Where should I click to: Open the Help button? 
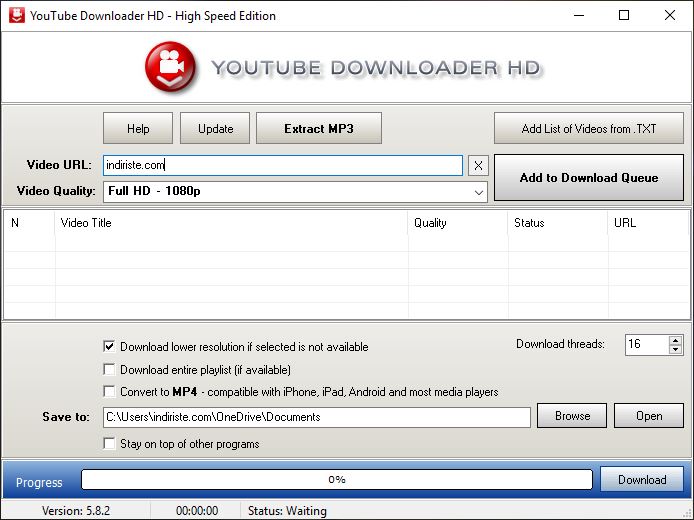(x=138, y=128)
